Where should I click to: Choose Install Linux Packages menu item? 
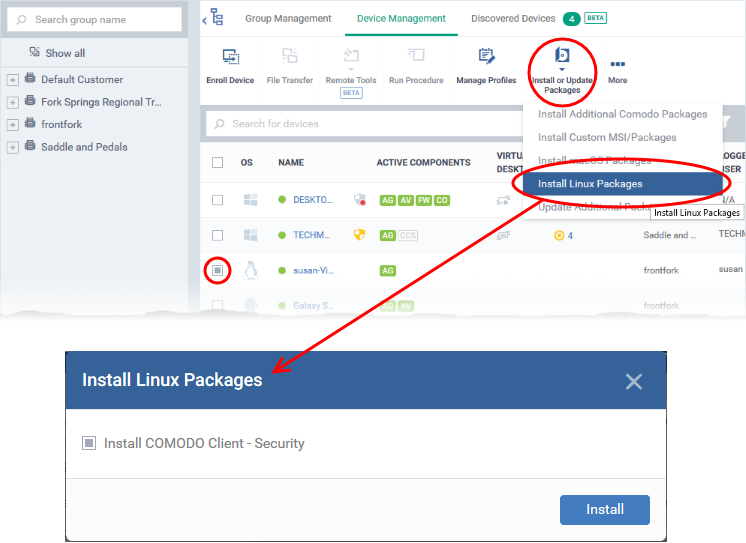click(622, 184)
